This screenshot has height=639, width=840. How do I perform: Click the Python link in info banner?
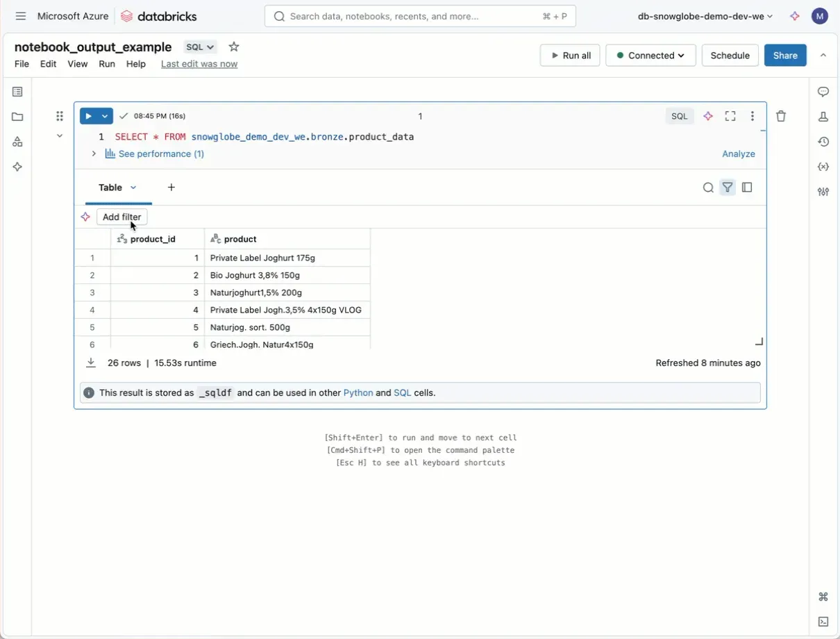(358, 392)
